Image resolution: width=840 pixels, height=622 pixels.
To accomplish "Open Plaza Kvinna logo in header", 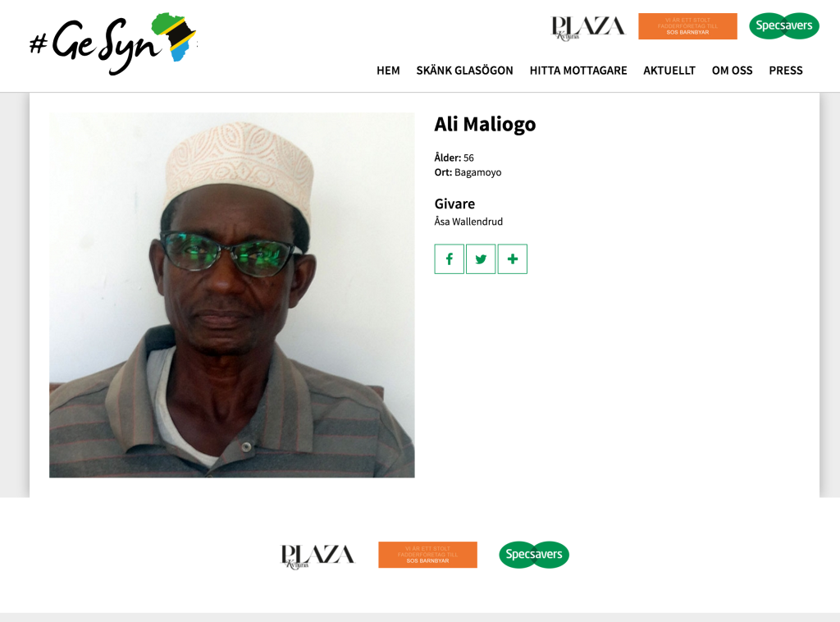I will click(x=588, y=27).
